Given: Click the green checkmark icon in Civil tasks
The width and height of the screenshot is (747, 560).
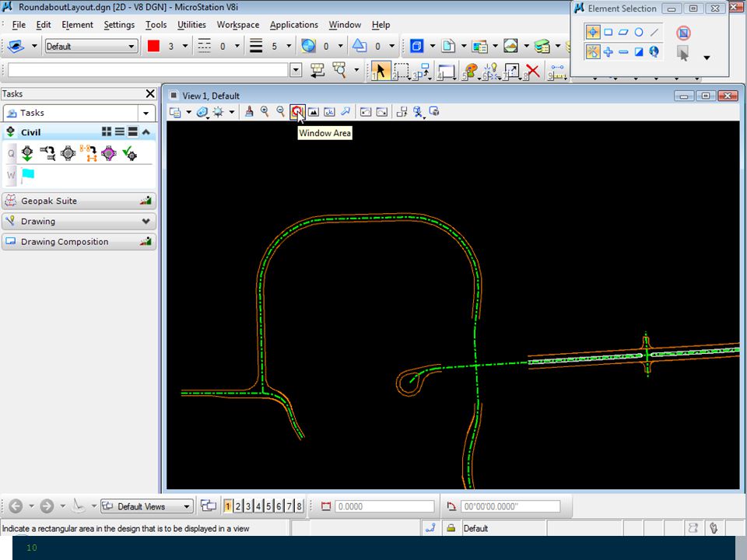Looking at the screenshot, I should click(x=129, y=153).
